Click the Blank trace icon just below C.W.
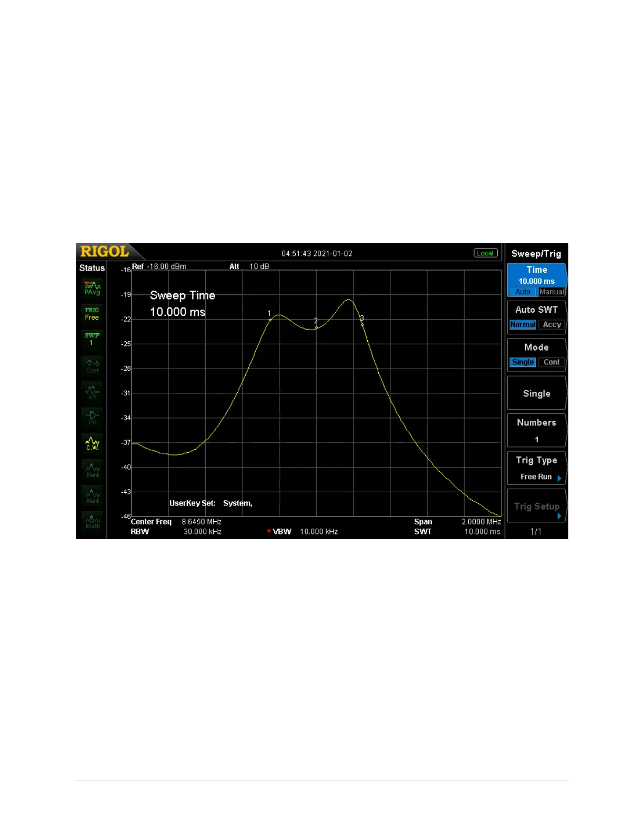 tap(92, 470)
